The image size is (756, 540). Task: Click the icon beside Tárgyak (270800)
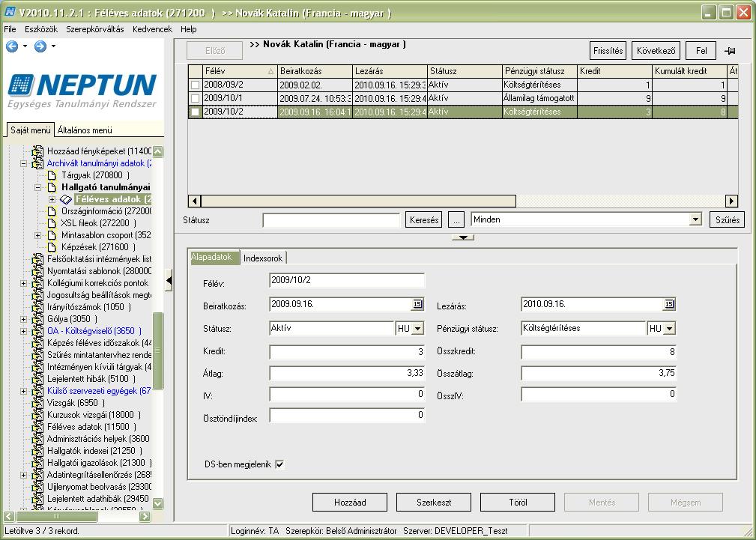pyautogui.click(x=52, y=175)
